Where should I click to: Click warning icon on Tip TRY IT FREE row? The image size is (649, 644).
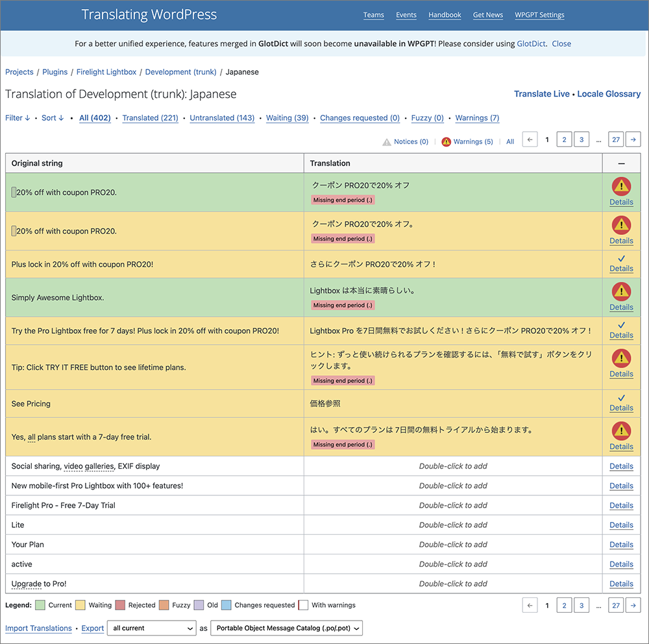pyautogui.click(x=621, y=358)
